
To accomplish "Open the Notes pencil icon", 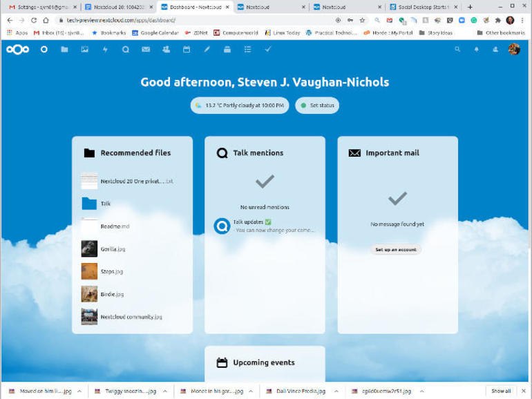I will click(x=207, y=50).
